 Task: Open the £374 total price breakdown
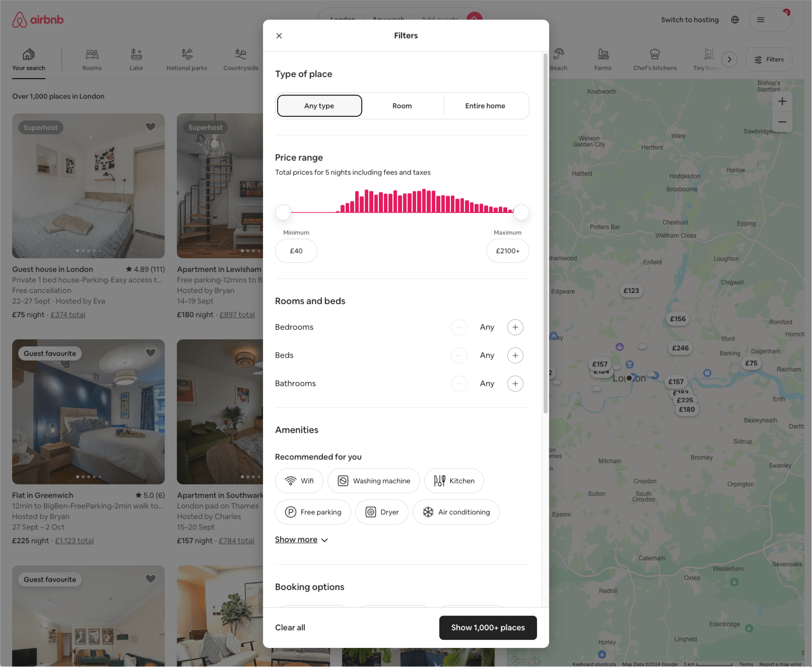pyautogui.click(x=68, y=315)
